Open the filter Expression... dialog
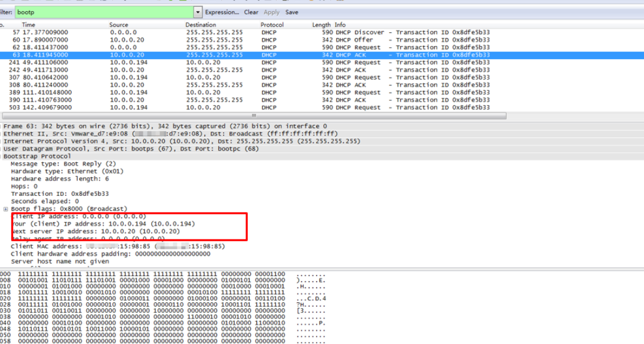The width and height of the screenshot is (644, 344). 222,13
